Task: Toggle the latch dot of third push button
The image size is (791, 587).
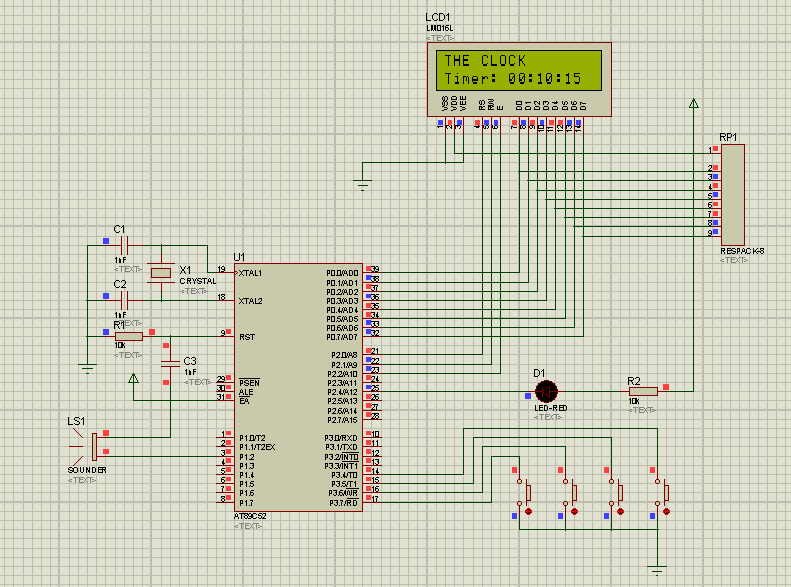Action: [620, 511]
